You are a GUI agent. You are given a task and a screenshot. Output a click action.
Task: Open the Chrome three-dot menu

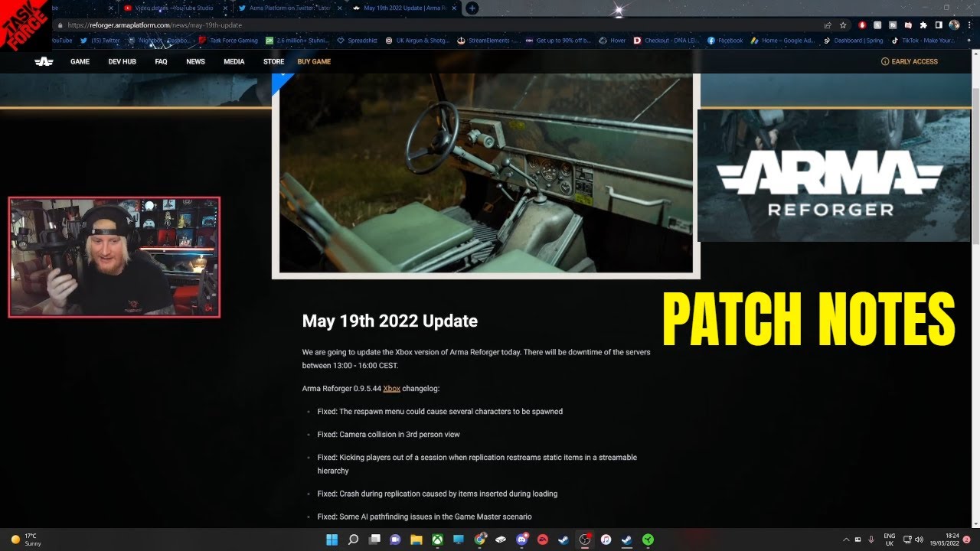click(x=969, y=25)
